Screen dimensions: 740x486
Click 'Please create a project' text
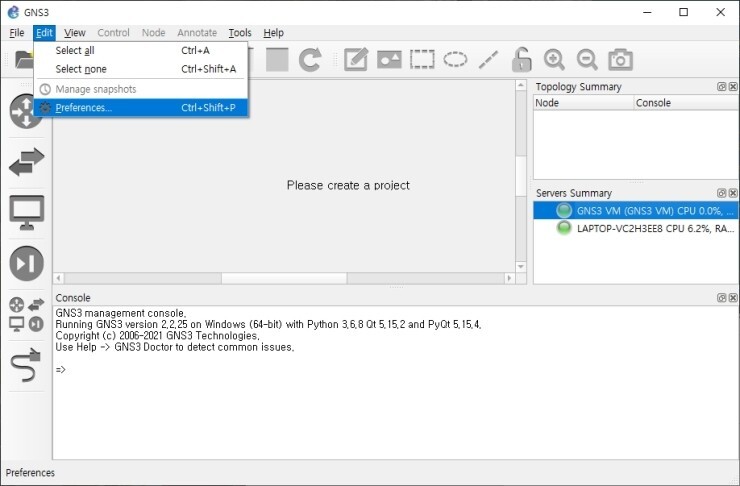point(348,185)
